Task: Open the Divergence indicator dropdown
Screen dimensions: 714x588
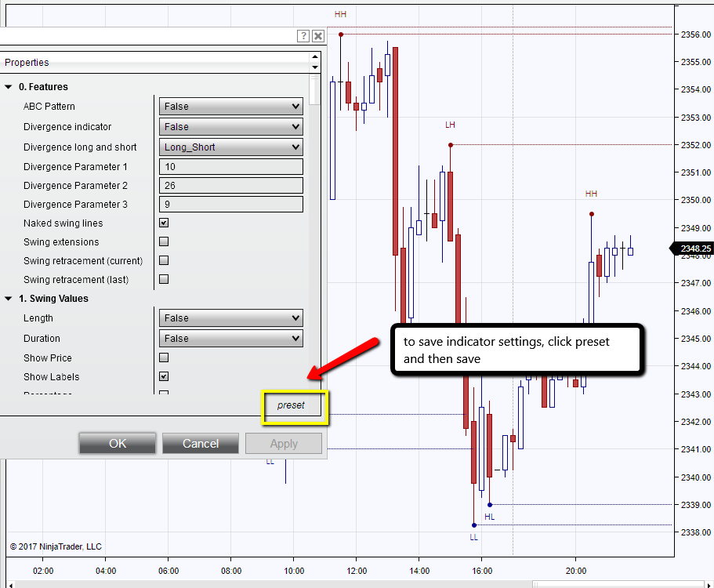Action: pyautogui.click(x=231, y=127)
